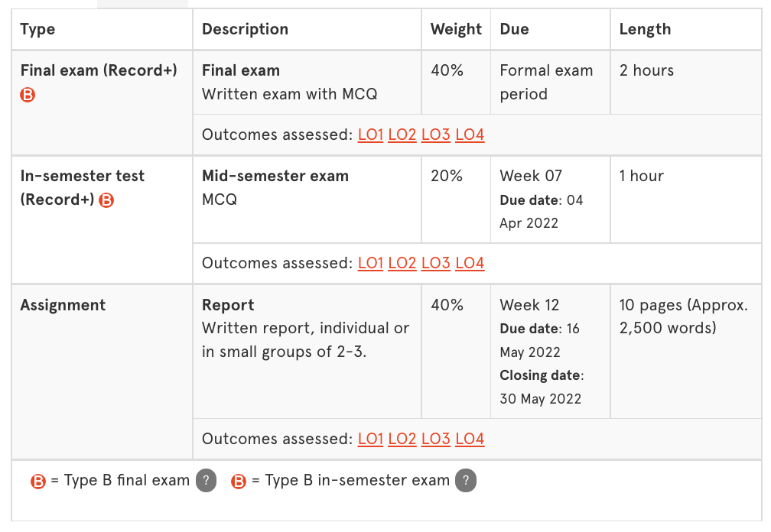Follow LO1 link under Mid-semester exam
Image resolution: width=771 pixels, height=532 pixels.
[370, 264]
